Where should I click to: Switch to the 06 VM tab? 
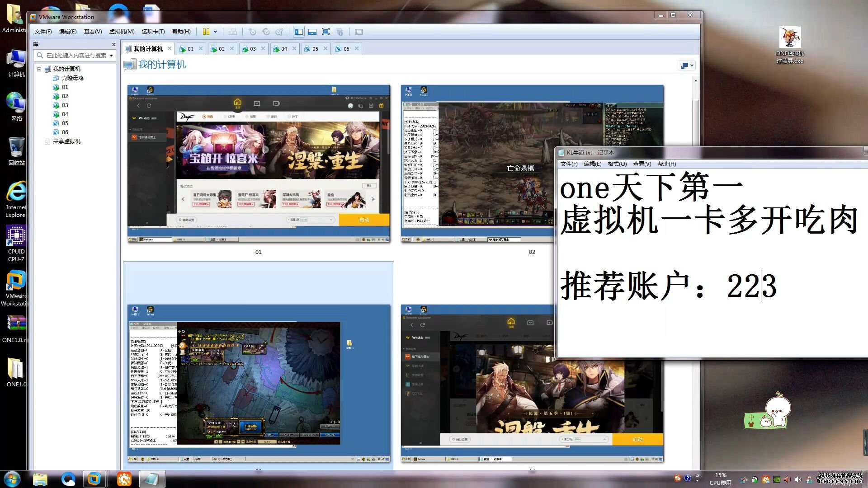pyautogui.click(x=346, y=49)
